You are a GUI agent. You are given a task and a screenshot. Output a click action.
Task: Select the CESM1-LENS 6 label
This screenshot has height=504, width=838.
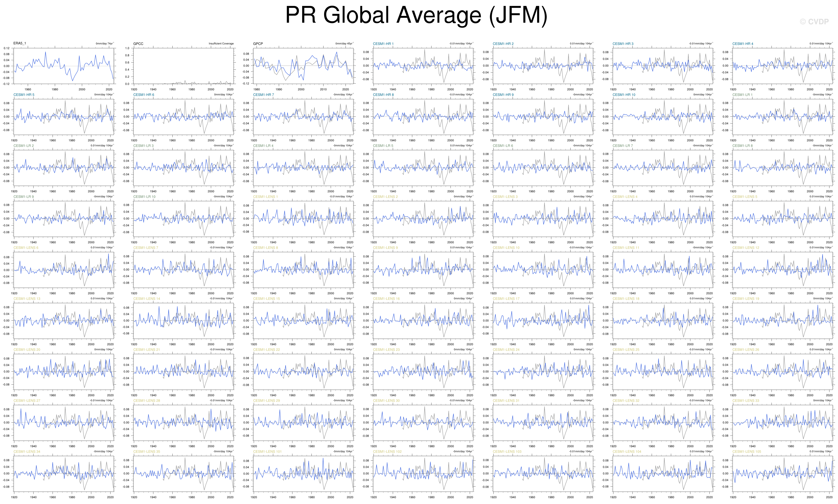pos(26,248)
